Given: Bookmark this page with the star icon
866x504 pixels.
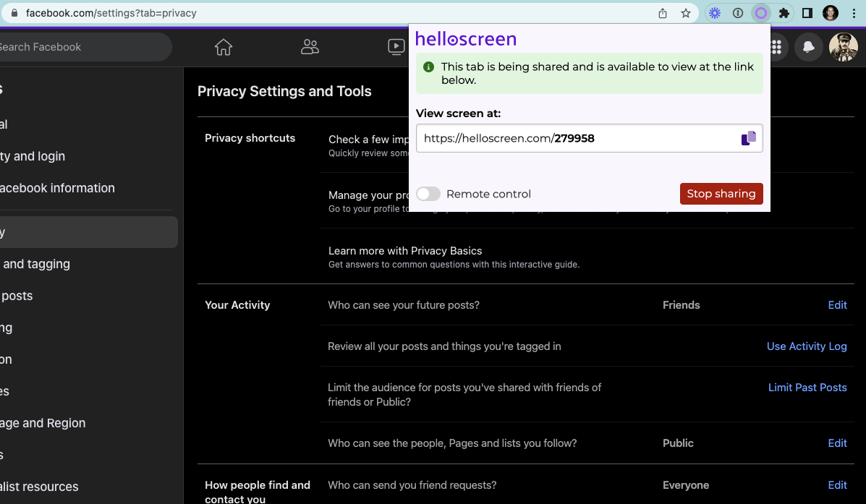Looking at the screenshot, I should coord(685,13).
